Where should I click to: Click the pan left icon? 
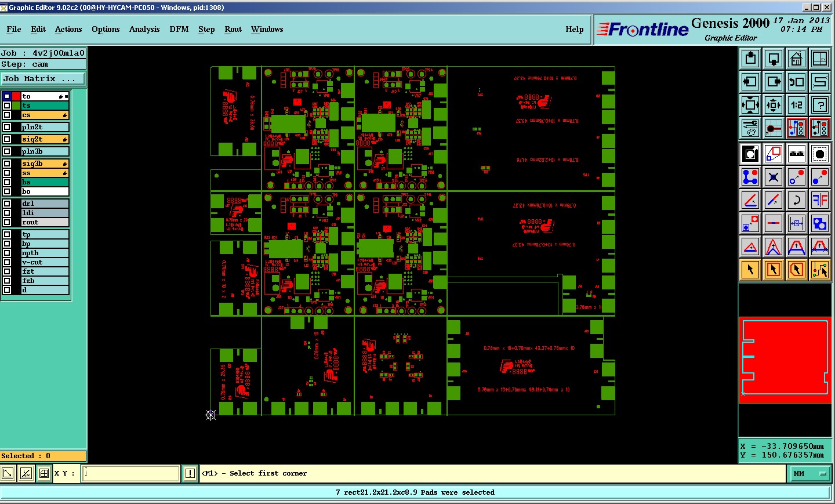(750, 82)
